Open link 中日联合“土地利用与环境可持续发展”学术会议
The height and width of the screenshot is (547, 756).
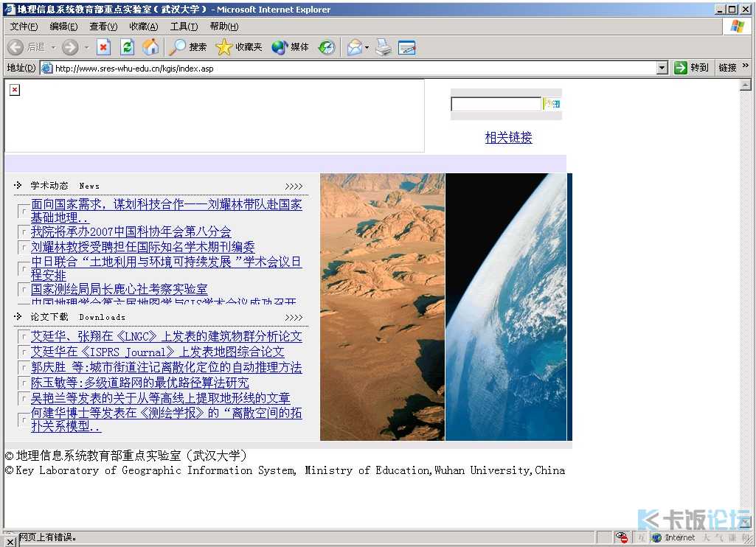pos(167,268)
